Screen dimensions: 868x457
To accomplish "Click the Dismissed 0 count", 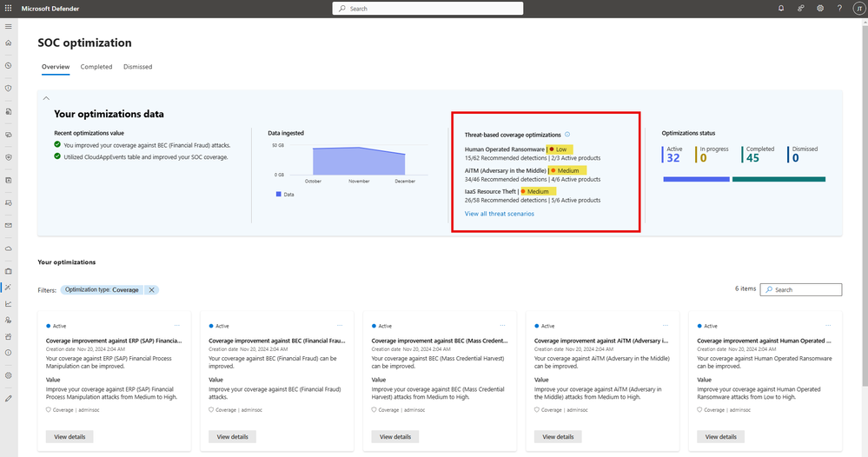I will pos(796,158).
